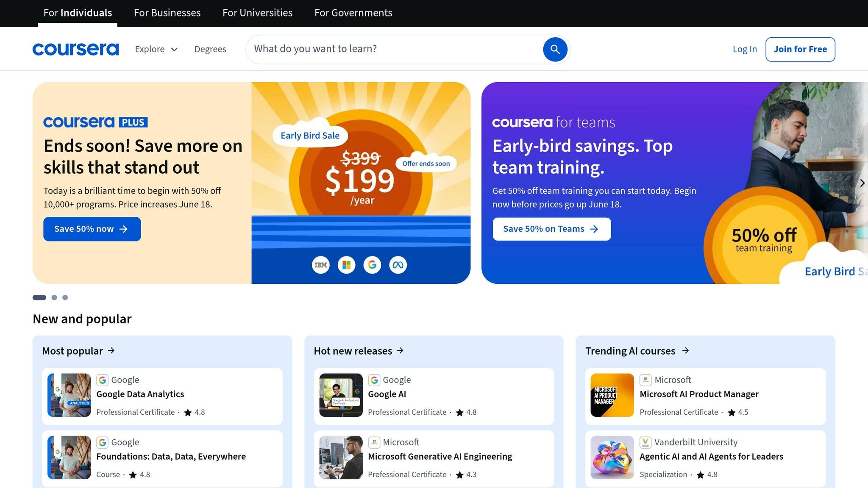Open Microsoft Generative AI Engineering thumbnail
Image resolution: width=868 pixels, height=488 pixels.
[341, 457]
